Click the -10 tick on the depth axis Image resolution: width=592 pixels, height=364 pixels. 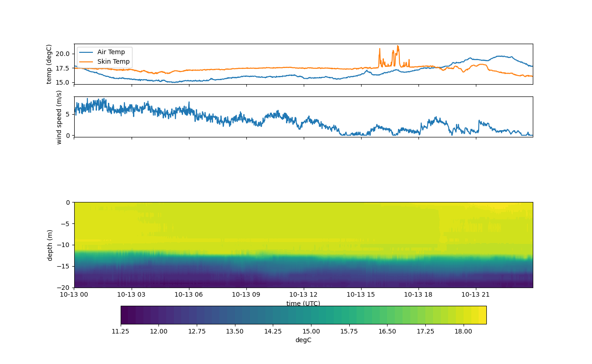point(64,245)
